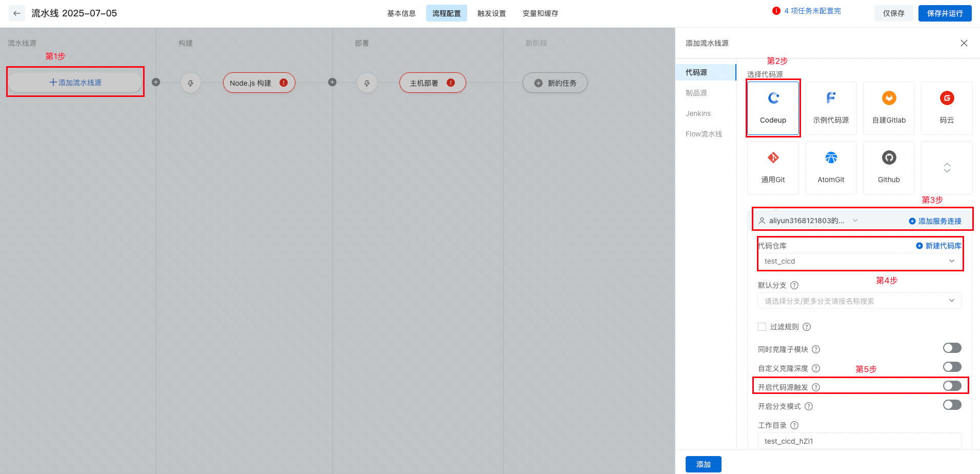Open the 代码仓库 test_cicd dropdown
Screen dimensions: 980x474
(859, 261)
